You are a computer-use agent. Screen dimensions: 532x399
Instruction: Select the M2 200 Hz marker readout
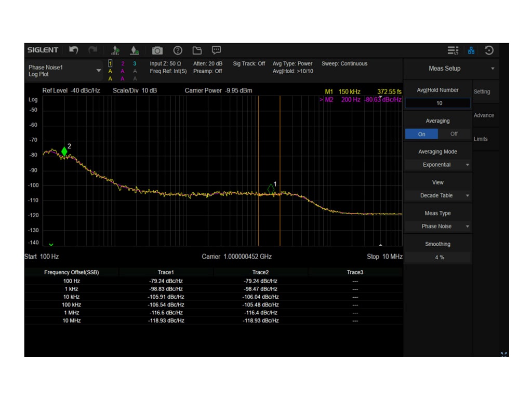[361, 99]
